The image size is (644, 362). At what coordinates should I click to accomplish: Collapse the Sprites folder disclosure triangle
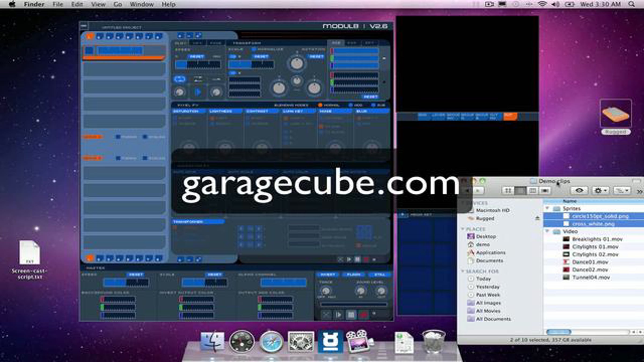pos(547,208)
